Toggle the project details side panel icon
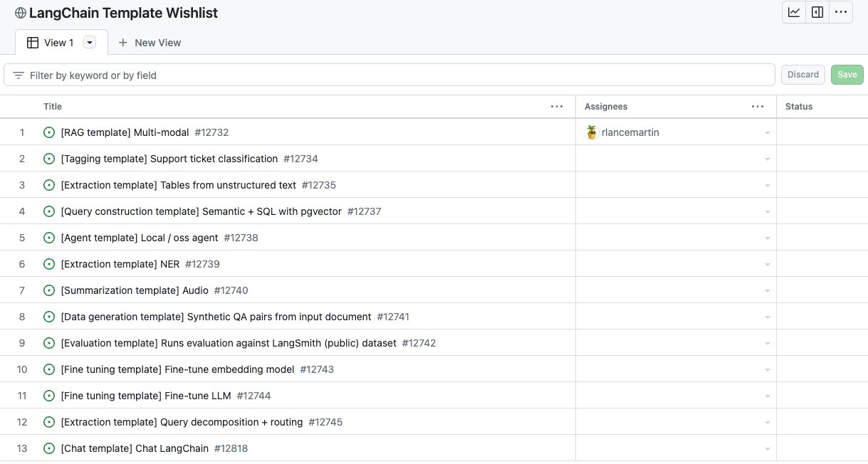This screenshot has width=868, height=464. click(817, 12)
